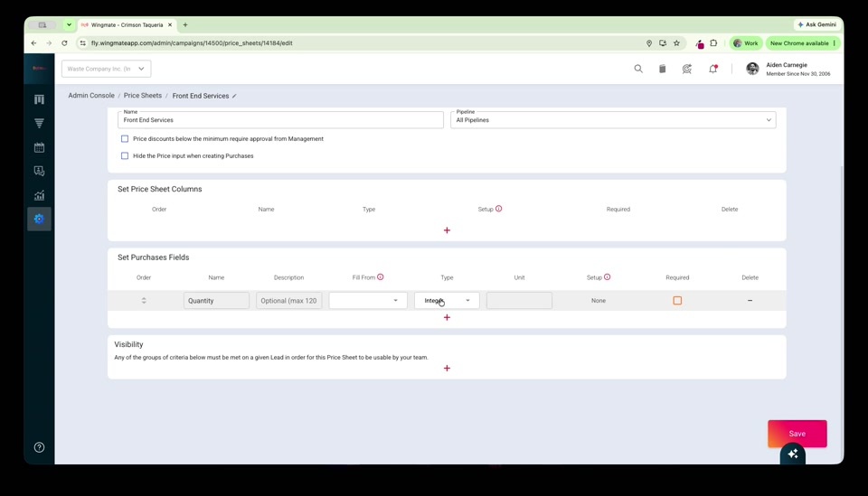The image size is (868, 496).
Task: Go to Admin Console breadcrumb
Action: coord(91,96)
